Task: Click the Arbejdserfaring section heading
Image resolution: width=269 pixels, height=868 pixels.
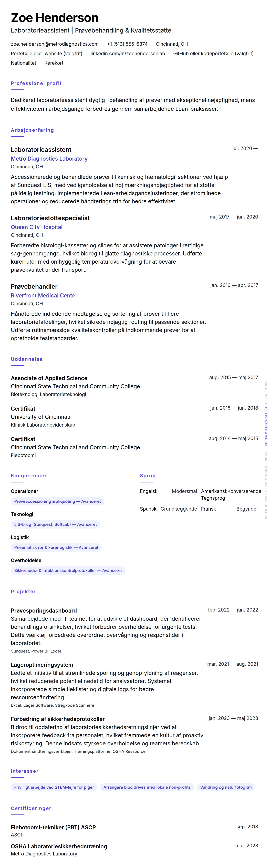Action: (x=32, y=130)
